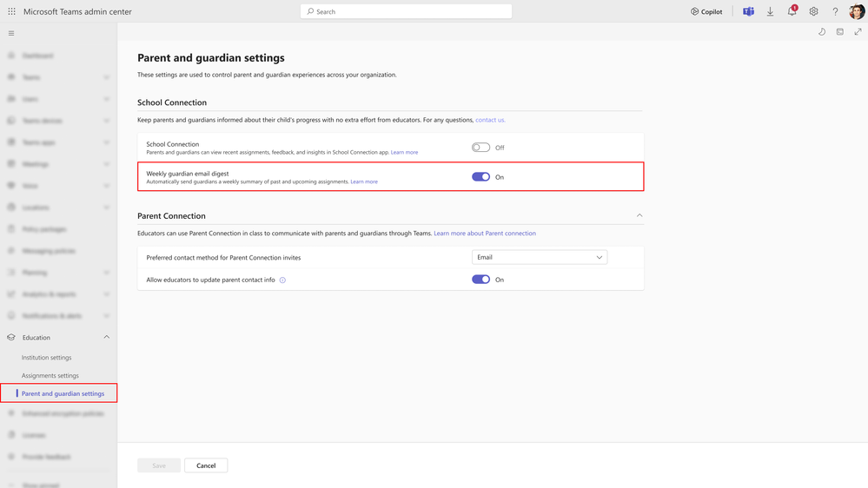The height and width of the screenshot is (488, 868).
Task: Click the Parent Connection section heading
Action: [x=171, y=216]
